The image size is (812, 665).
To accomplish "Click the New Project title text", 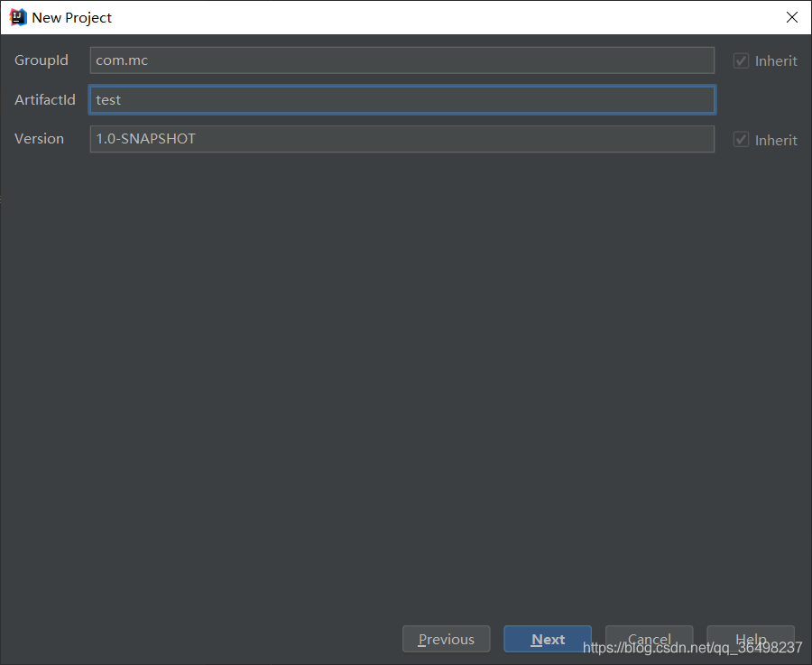I will (x=71, y=18).
